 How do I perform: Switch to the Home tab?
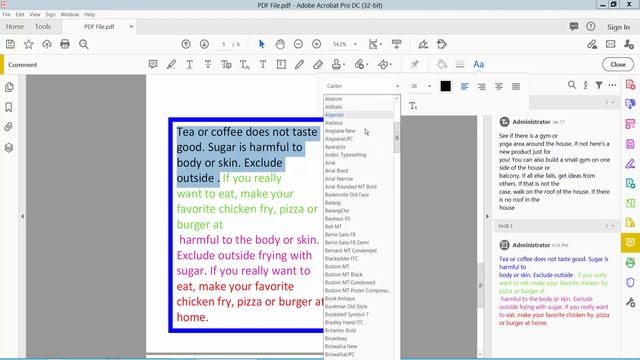(15, 27)
